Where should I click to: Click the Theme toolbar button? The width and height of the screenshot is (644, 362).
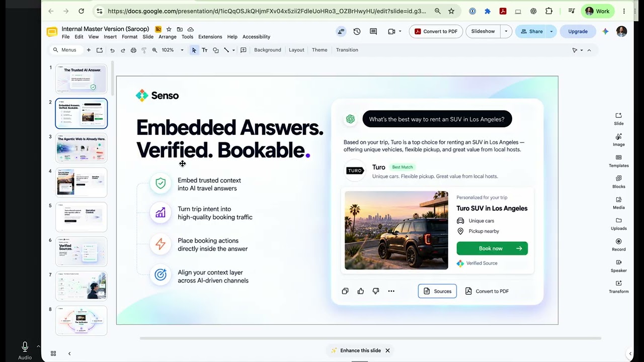319,50
